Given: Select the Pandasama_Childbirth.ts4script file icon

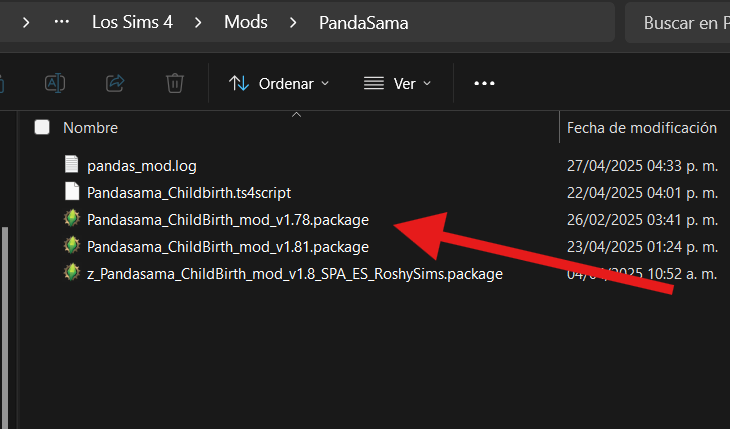Looking at the screenshot, I should 71,191.
